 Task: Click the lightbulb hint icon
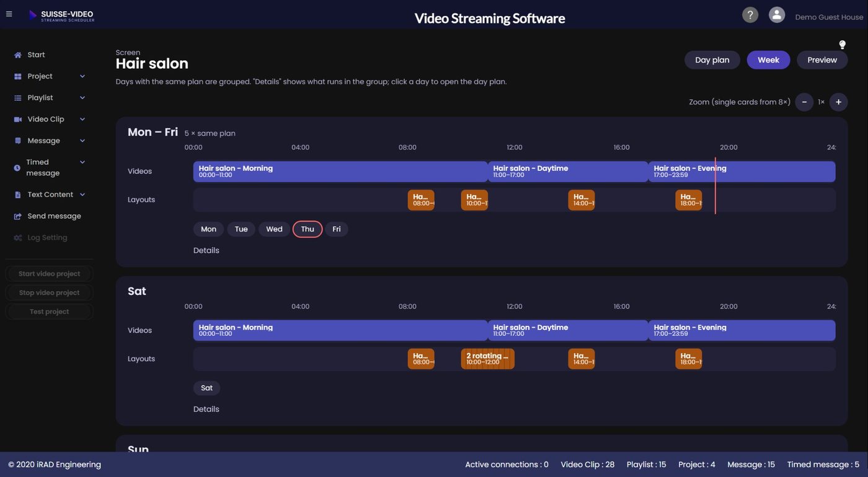point(842,45)
